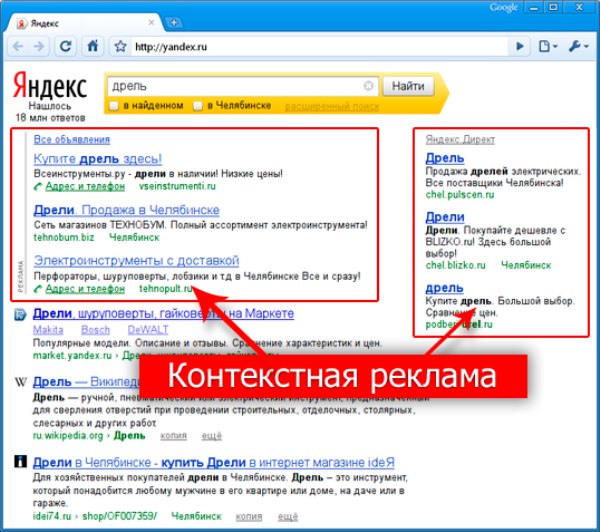Click the browser Back arrow

(x=18, y=47)
